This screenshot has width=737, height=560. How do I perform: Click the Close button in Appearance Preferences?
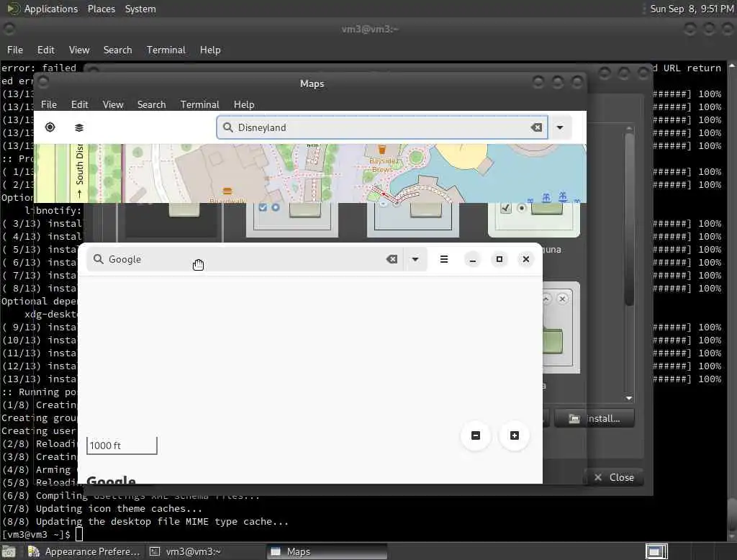(614, 477)
